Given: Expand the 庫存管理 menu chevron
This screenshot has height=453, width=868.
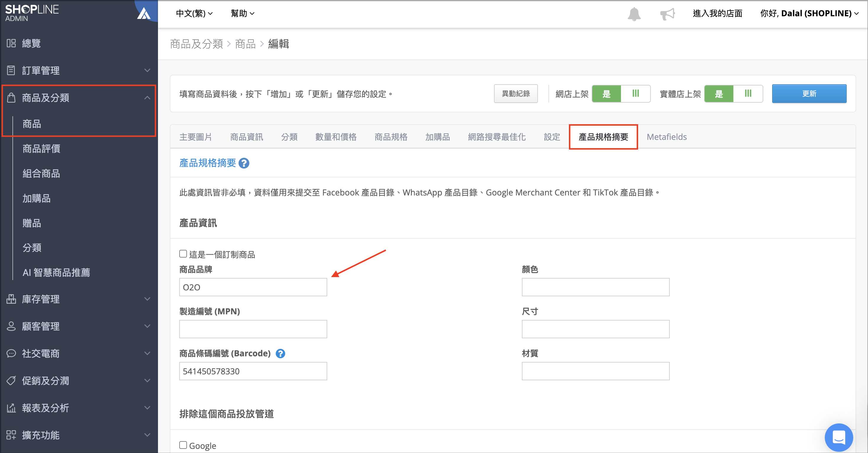Looking at the screenshot, I should (147, 299).
